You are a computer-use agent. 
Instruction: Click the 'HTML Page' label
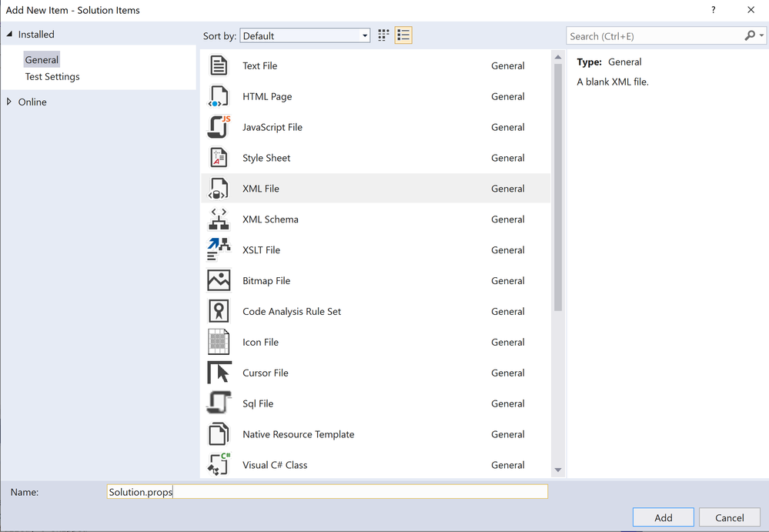tap(267, 96)
